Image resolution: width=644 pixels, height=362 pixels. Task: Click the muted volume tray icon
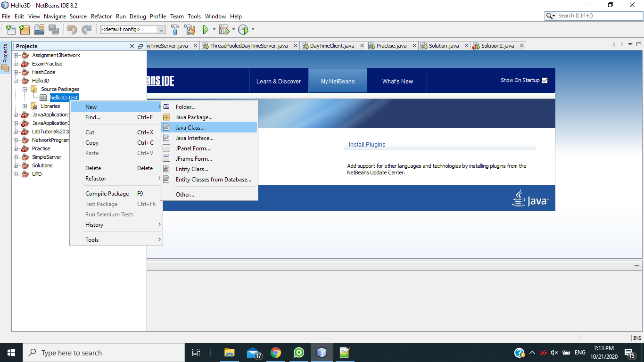point(554,353)
